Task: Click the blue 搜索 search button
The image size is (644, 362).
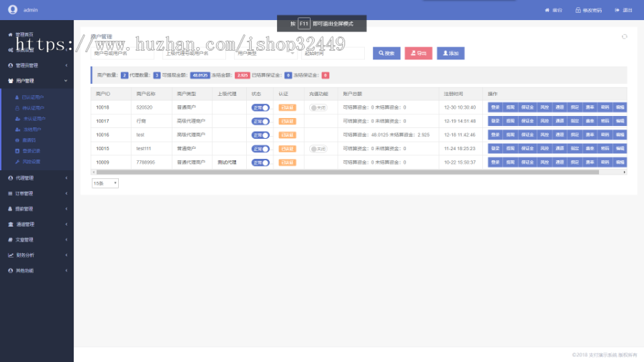Action: [x=386, y=54]
